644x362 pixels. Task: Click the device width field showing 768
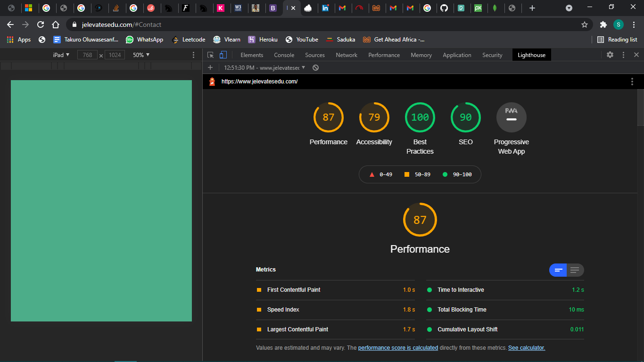point(87,55)
